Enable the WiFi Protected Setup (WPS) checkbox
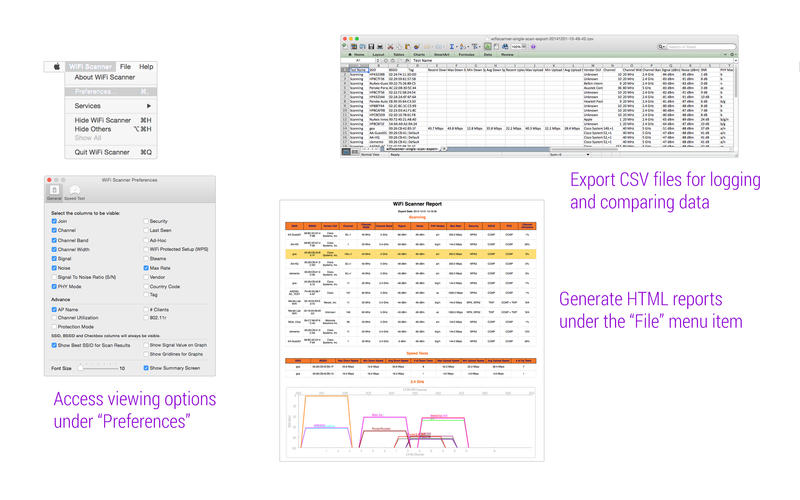 tap(146, 249)
